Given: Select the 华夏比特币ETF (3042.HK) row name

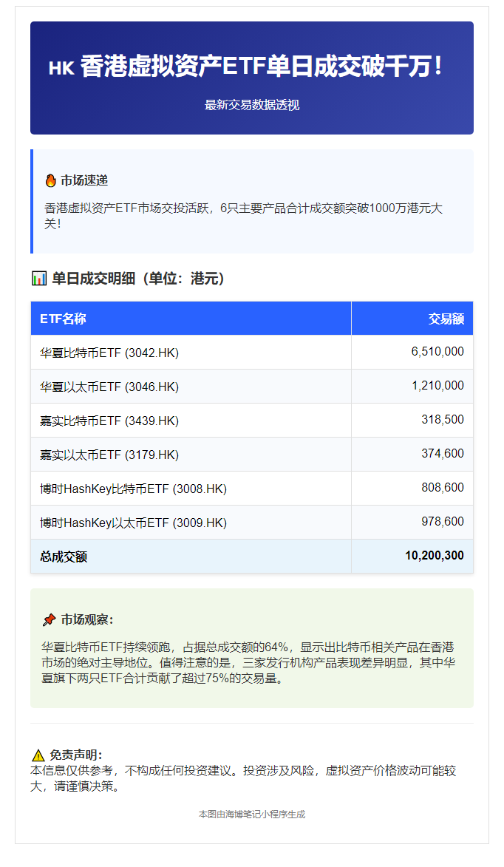Looking at the screenshot, I should (x=109, y=353).
